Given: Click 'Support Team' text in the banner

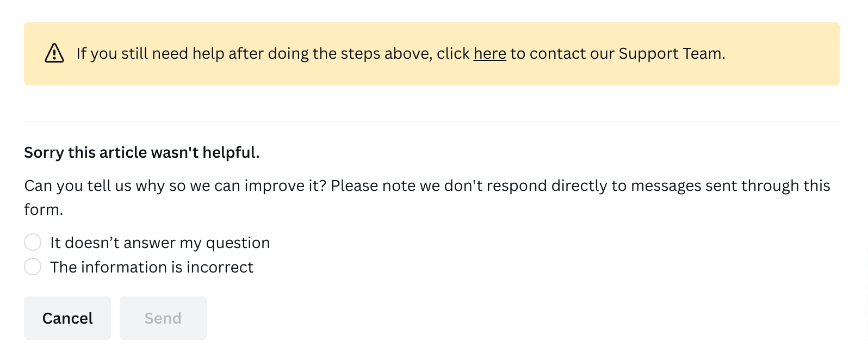Looking at the screenshot, I should pos(671,53).
